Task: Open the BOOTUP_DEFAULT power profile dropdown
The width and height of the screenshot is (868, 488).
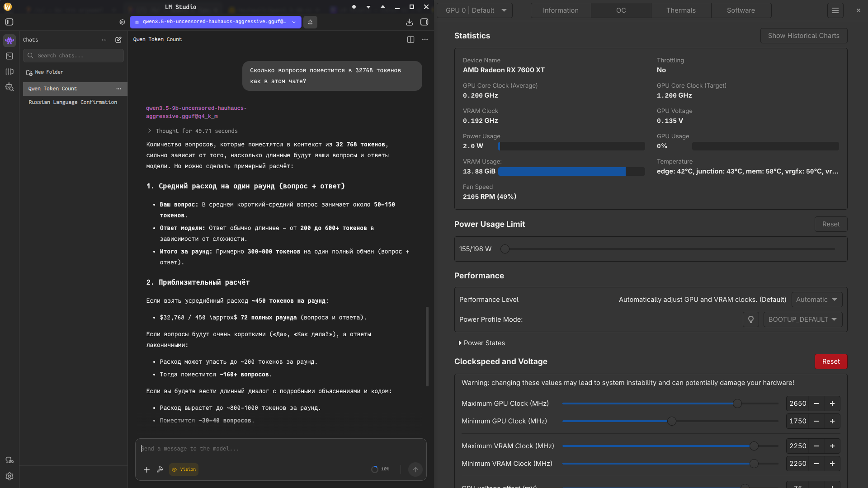Action: click(802, 319)
